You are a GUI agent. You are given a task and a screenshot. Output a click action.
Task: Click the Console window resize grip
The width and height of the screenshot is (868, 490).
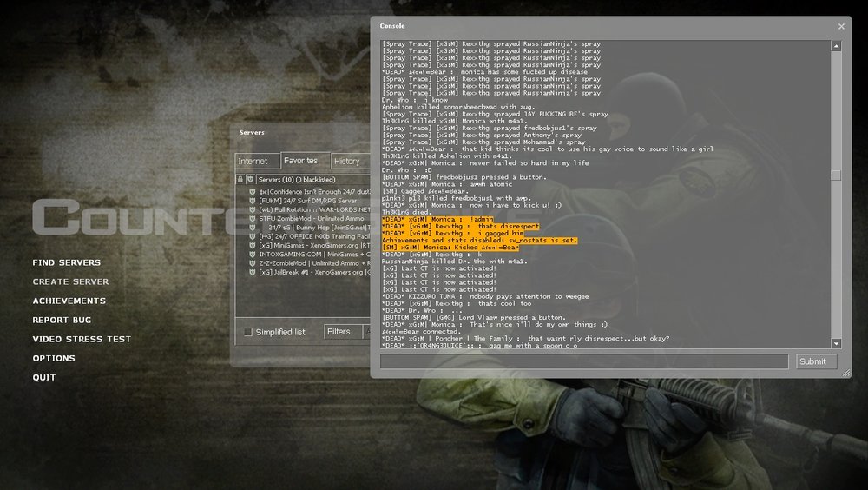click(846, 374)
